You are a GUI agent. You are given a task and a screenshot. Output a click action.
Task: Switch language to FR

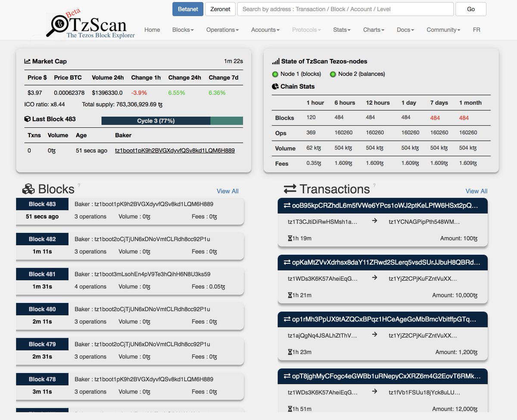pos(477,30)
